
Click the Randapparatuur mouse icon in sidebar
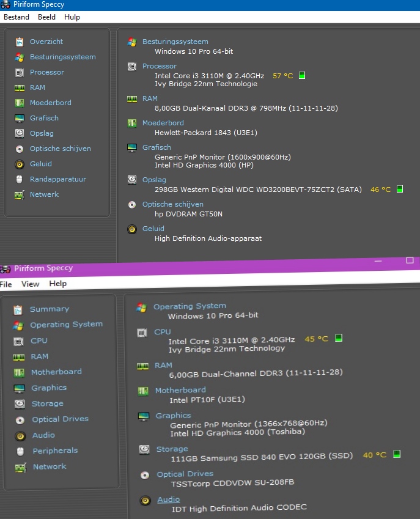coord(20,179)
